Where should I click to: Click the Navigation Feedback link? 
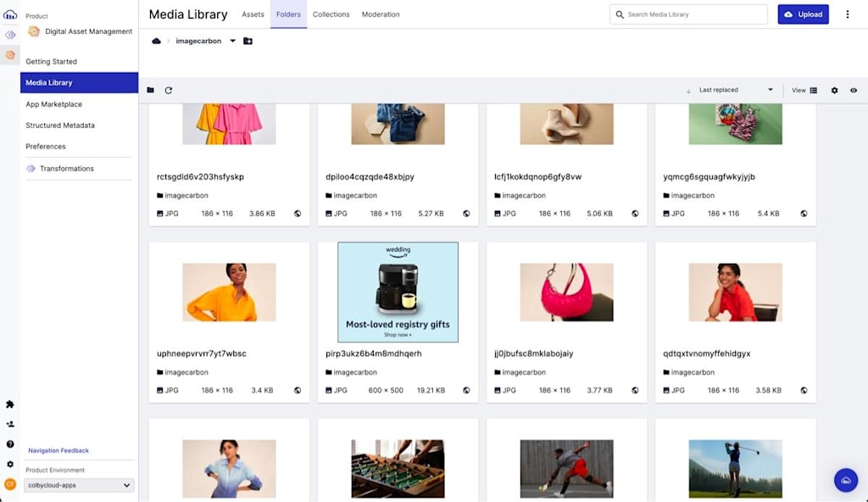[x=58, y=450]
